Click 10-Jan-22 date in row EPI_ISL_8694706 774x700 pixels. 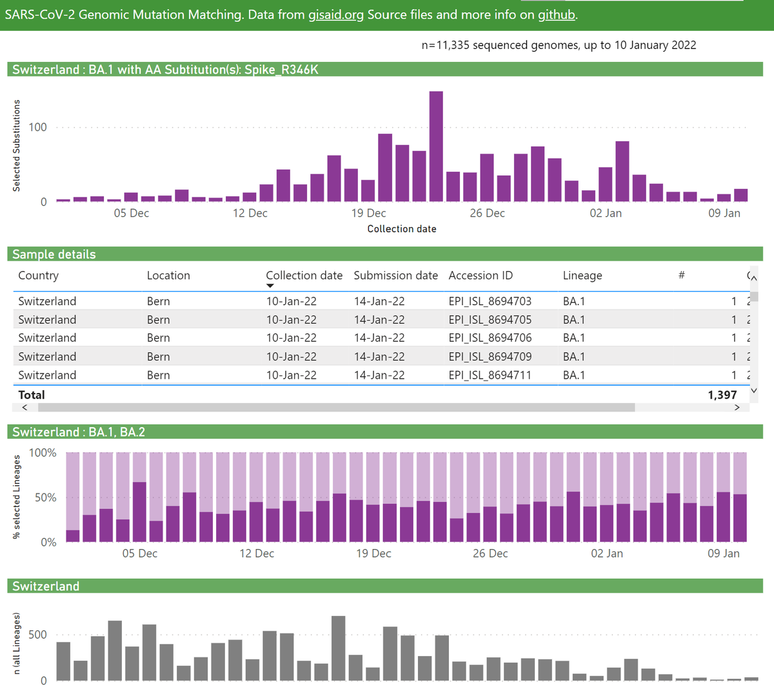[292, 338]
